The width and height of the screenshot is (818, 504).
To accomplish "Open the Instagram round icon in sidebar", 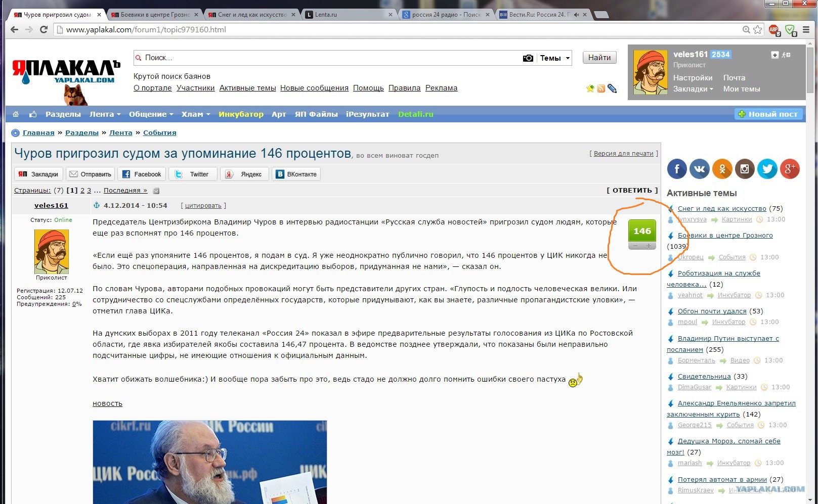I will [745, 169].
